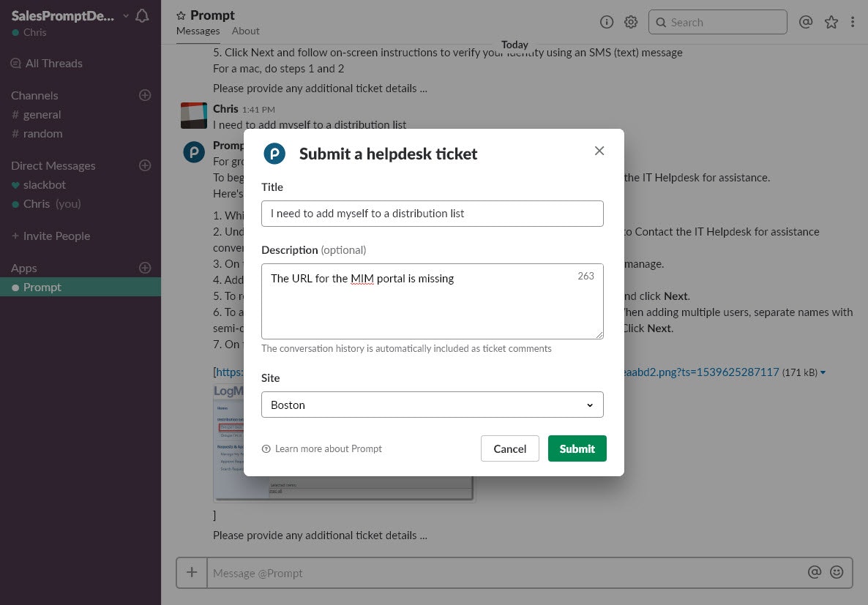868x605 pixels.
Task: Show starred items
Action: click(831, 22)
